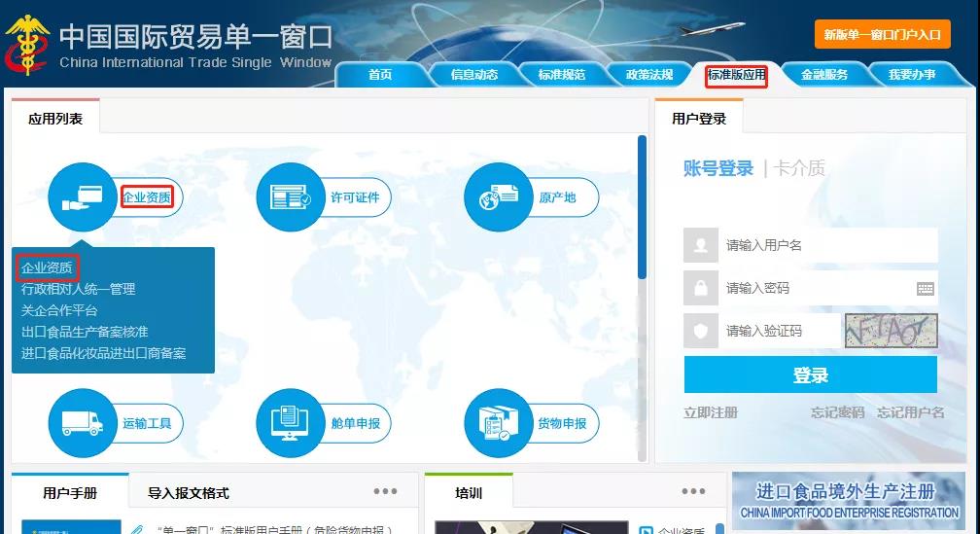The height and width of the screenshot is (534, 980).
Task: Click 立即注册 link
Action: click(711, 412)
